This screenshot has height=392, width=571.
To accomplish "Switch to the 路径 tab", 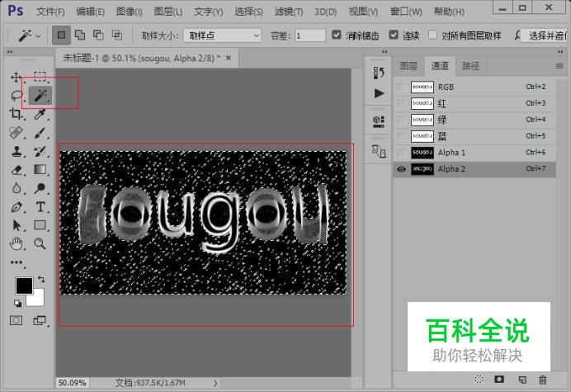I will coord(470,66).
